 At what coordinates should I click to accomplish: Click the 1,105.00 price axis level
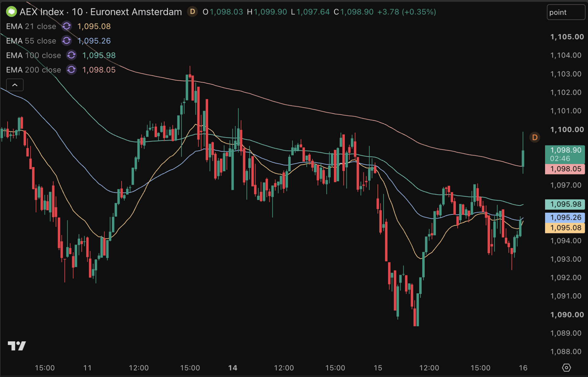pyautogui.click(x=567, y=37)
